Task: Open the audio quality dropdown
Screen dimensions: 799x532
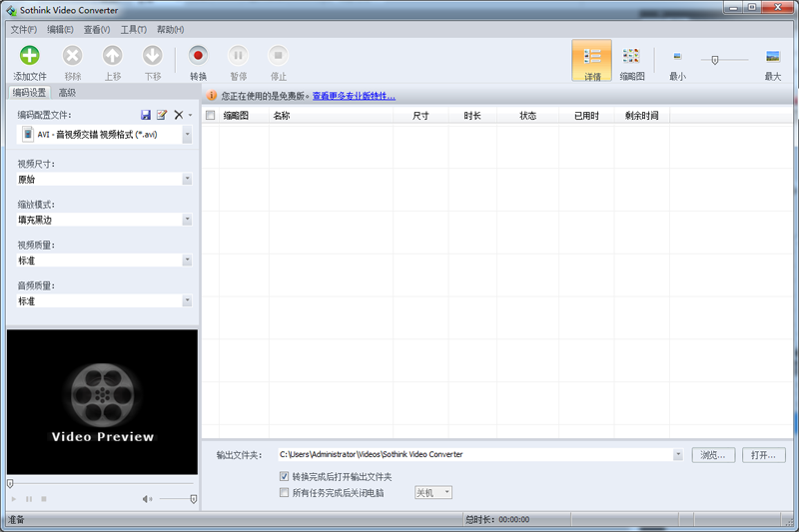Action: coord(187,300)
